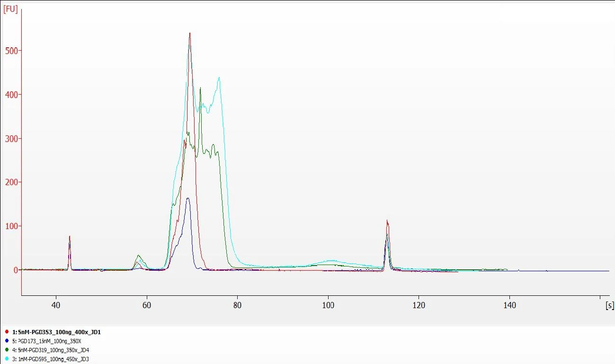
Task: Click the cyan trace peak near 440 FU
Action: click(219, 78)
